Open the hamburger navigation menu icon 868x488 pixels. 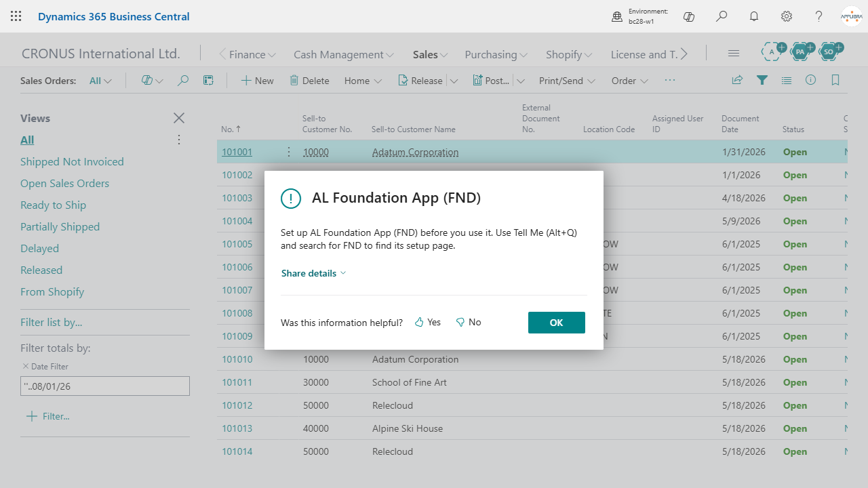[733, 53]
